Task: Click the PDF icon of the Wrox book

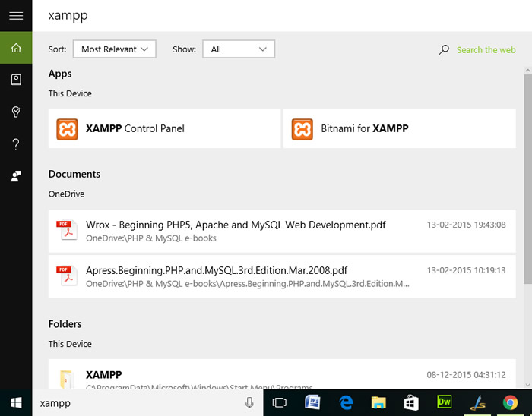Action: (x=67, y=231)
